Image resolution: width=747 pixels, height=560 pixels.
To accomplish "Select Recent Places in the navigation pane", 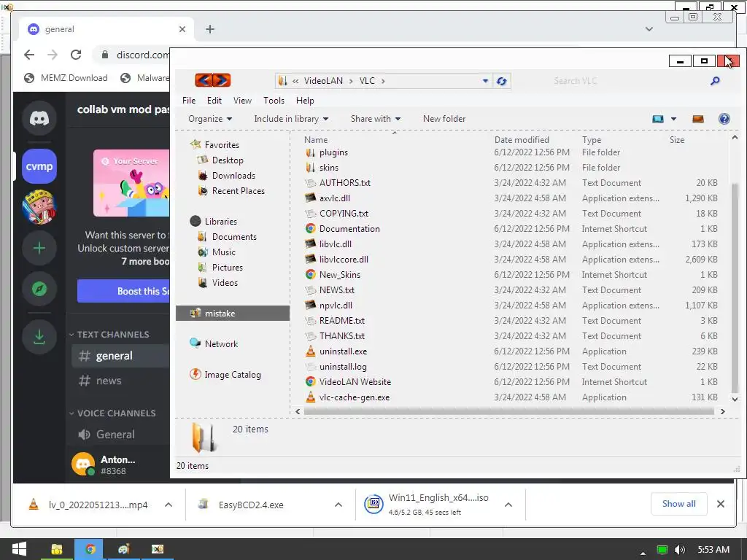I will 239,191.
